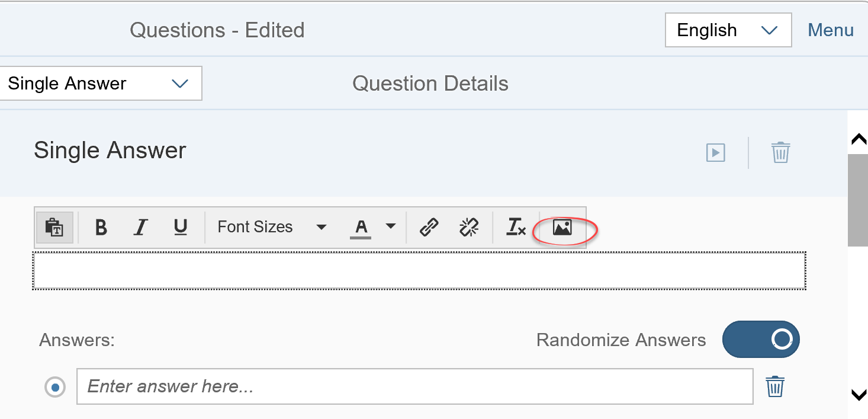Toggle bold formatting

101,227
